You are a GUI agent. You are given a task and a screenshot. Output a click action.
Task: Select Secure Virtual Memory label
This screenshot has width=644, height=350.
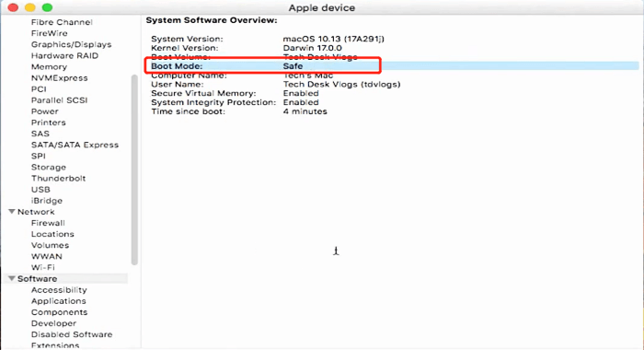click(203, 93)
